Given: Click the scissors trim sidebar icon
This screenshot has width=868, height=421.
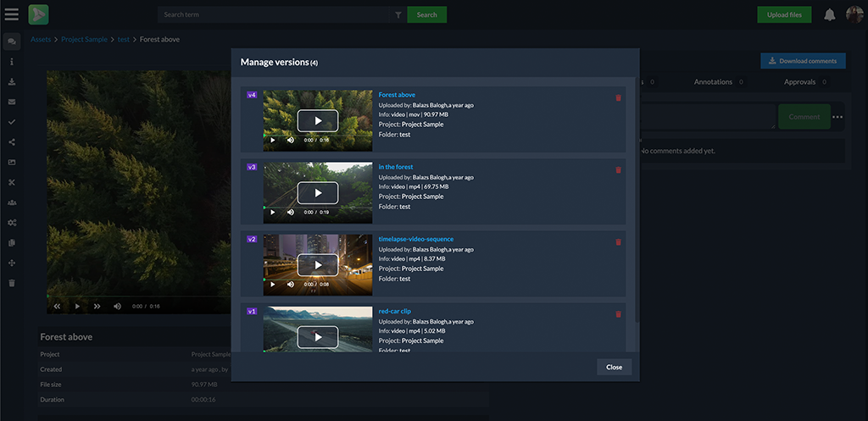Looking at the screenshot, I should pyautogui.click(x=12, y=182).
